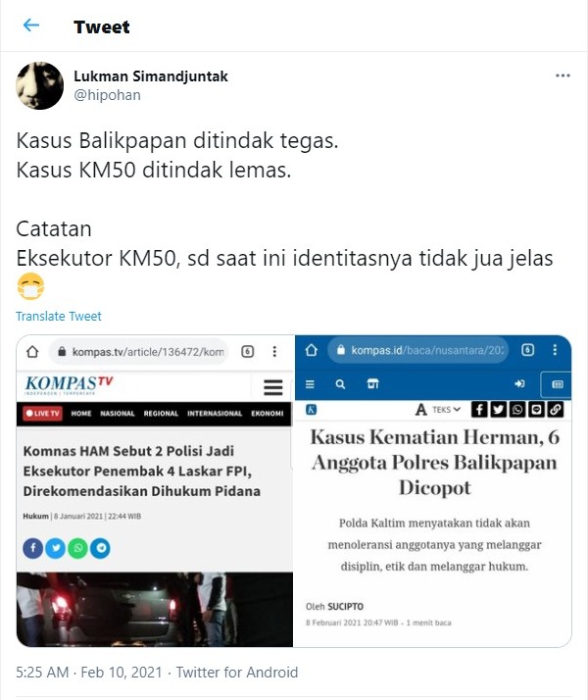Click the home icon beside kompas.tv address

pos(32,352)
